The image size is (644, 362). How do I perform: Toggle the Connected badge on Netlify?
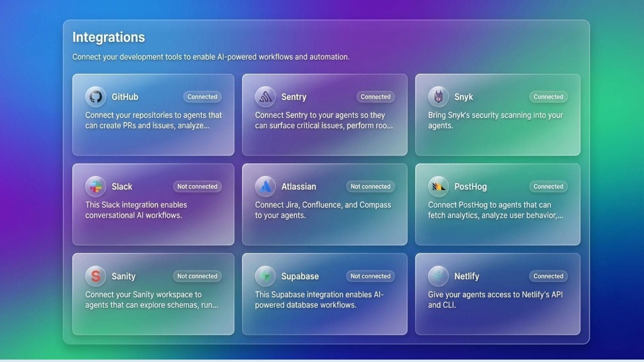pyautogui.click(x=548, y=276)
